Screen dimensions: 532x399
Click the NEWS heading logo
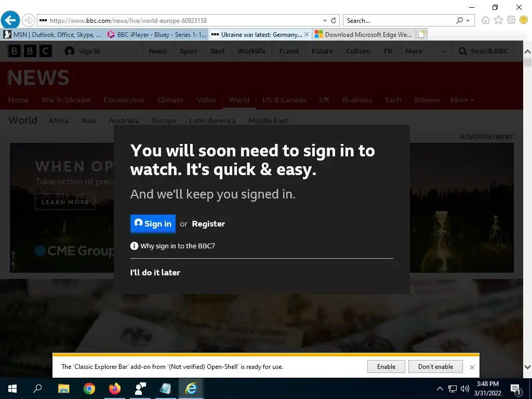(x=38, y=77)
